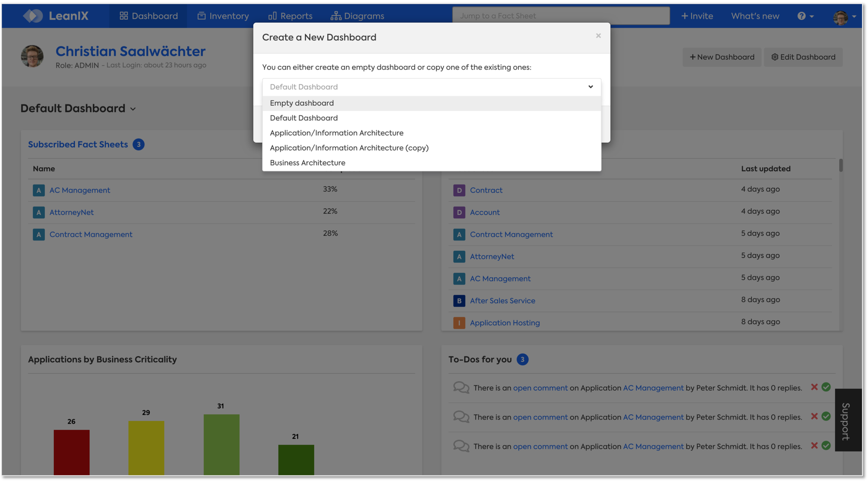Open the AC Management subscribed fact sheet link

[80, 190]
